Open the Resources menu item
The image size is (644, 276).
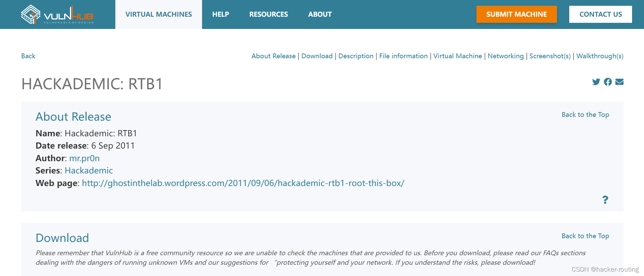(x=269, y=14)
